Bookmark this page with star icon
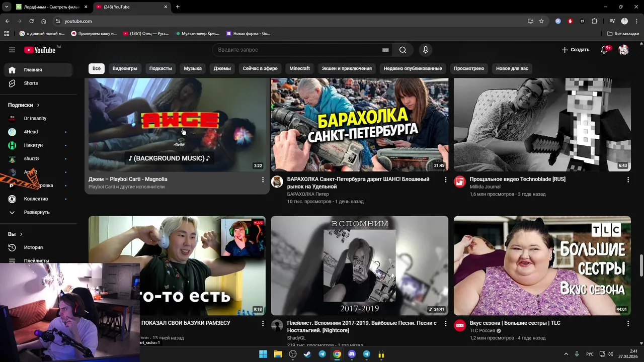 point(541,21)
